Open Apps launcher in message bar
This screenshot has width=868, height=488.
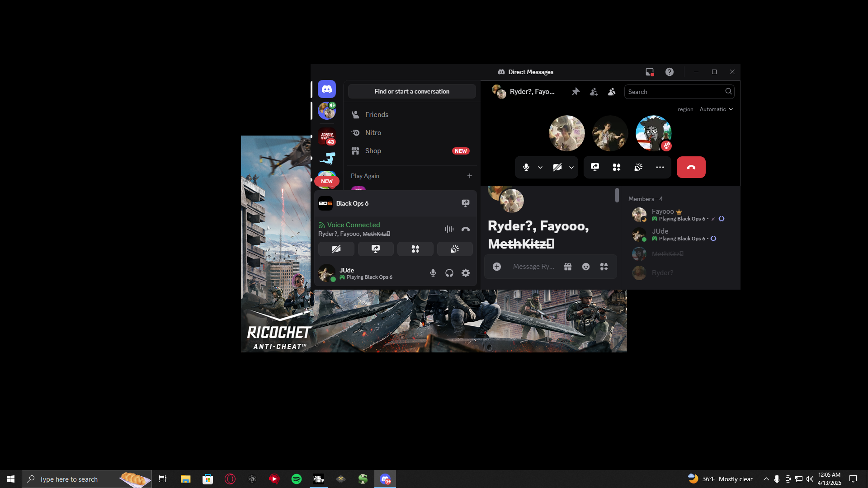[x=604, y=267]
